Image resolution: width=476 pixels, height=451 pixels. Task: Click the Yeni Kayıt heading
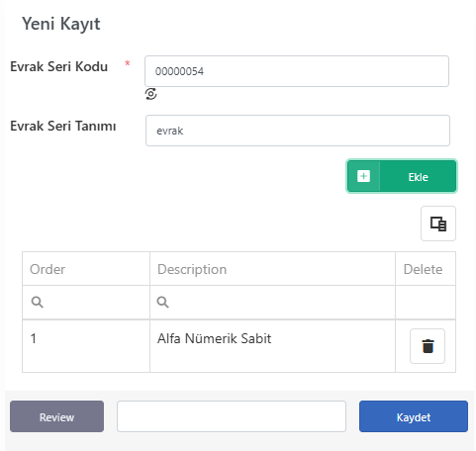tap(61, 24)
